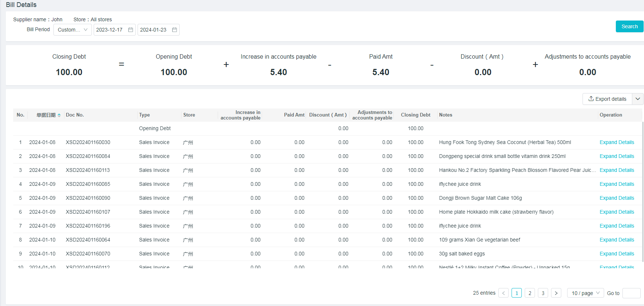Expand details for 109 grams Xian Ge vegetarian beef
Viewport: 644px width, 306px height.
(x=617, y=240)
